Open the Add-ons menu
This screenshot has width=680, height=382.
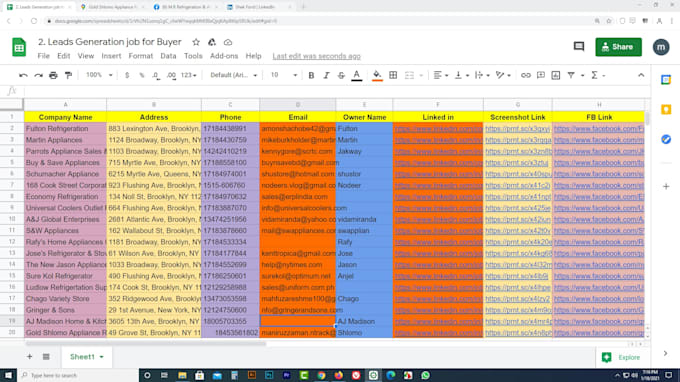224,56
